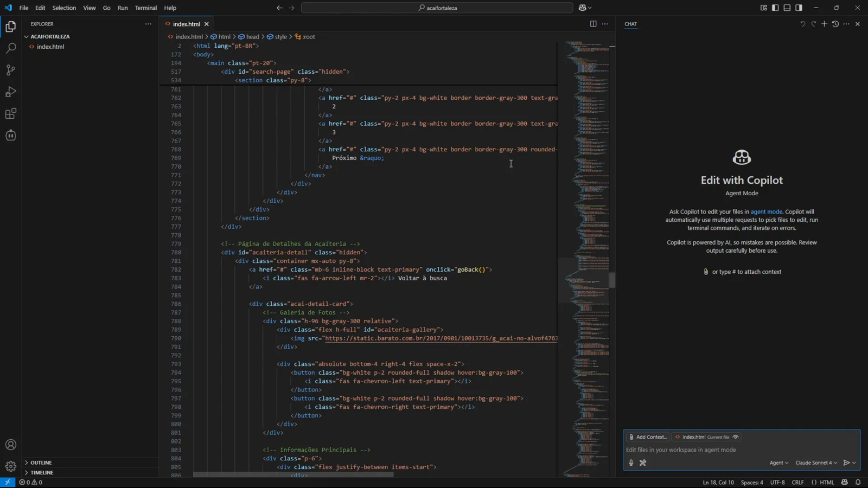Click Add Context in the chat input
Viewport: 868px width, 488px height.
649,436
